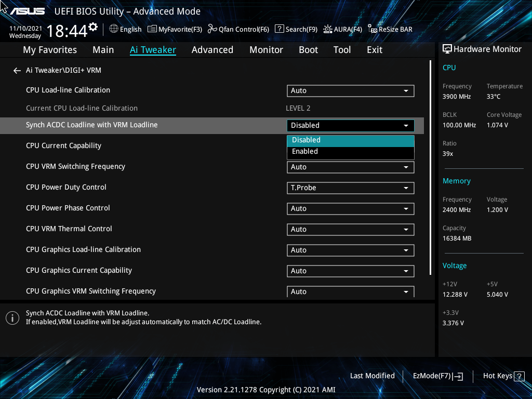Open the Advanced tab
The image size is (532, 399).
212,50
